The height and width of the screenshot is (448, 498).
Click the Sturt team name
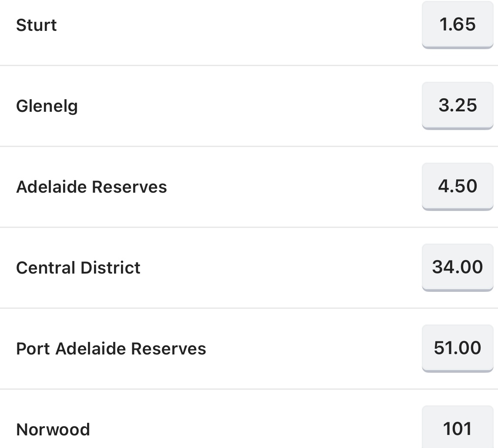point(36,25)
